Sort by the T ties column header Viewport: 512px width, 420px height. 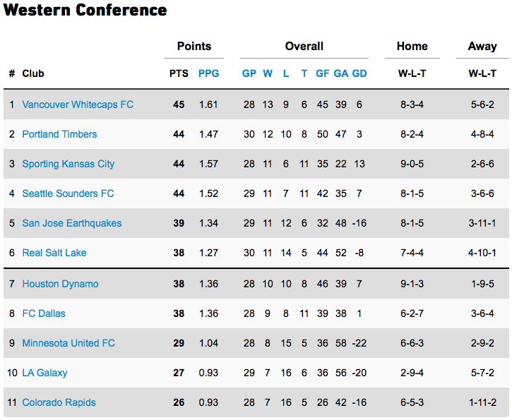(304, 73)
